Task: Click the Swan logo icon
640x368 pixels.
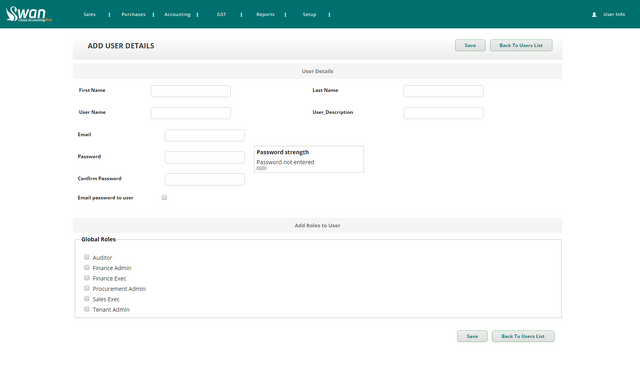Action: (x=29, y=14)
